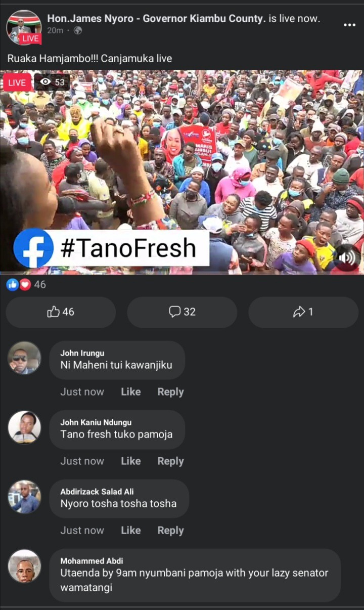Screen dimensions: 364x610
Task: Toggle the video sound speaker icon
Action: tap(346, 258)
